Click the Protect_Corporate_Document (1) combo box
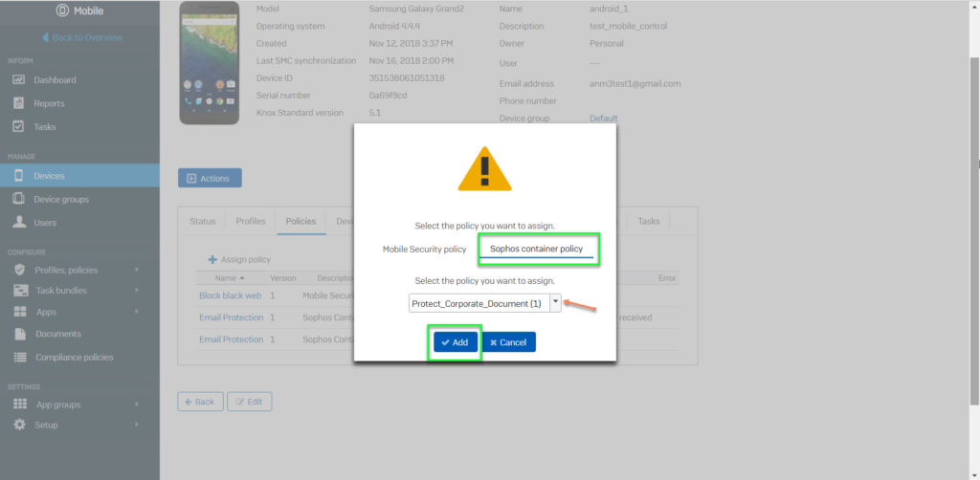 click(485, 303)
